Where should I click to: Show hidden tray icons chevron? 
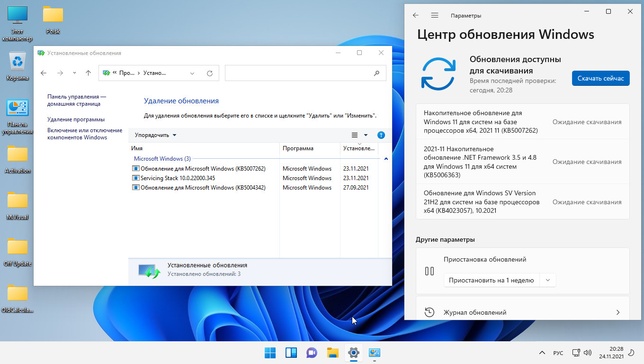pos(542,353)
